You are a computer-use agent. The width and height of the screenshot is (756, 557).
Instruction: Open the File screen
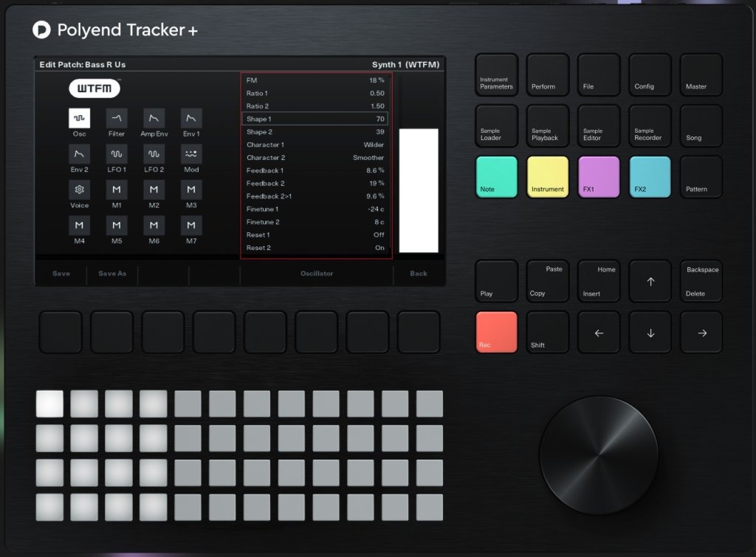[x=599, y=75]
